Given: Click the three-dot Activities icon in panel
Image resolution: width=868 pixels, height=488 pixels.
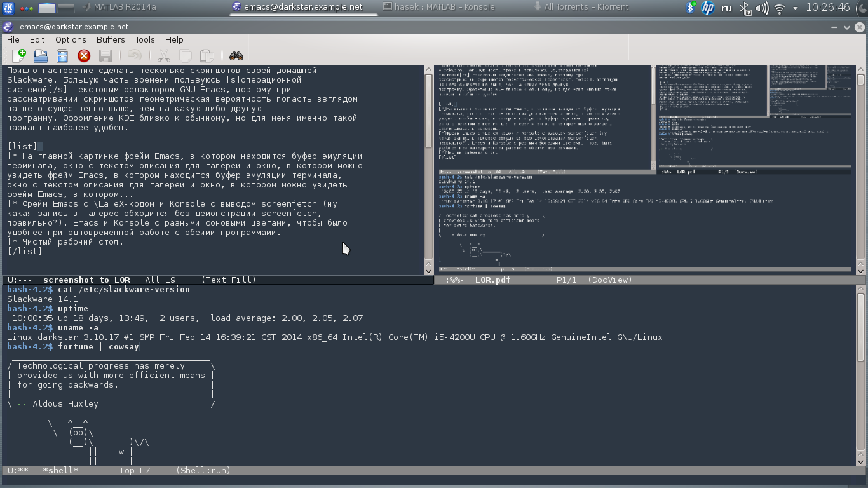Looking at the screenshot, I should coord(27,8).
